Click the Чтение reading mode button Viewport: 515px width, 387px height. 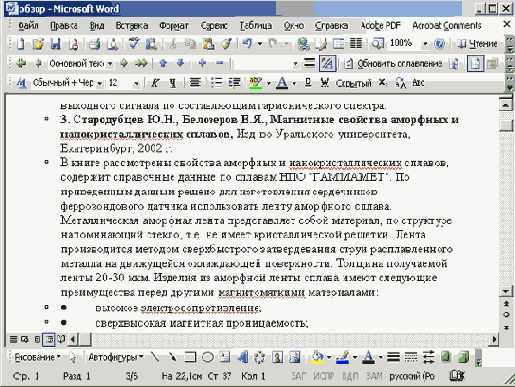[478, 44]
